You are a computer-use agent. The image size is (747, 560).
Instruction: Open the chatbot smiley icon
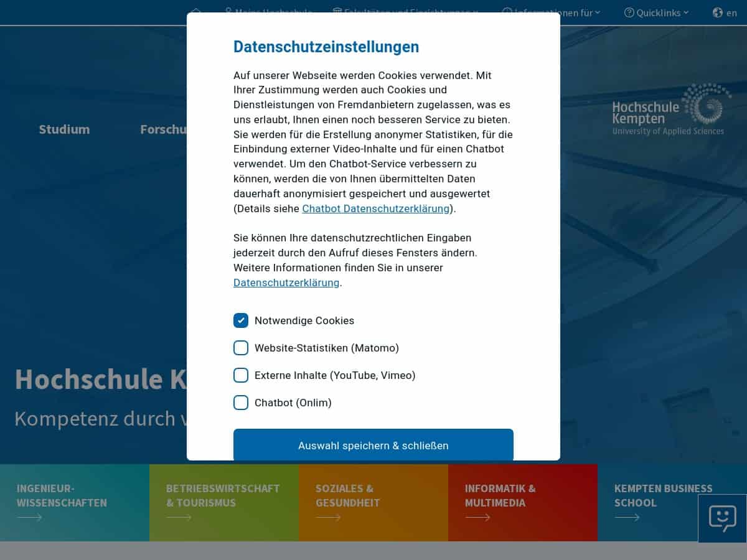722,518
